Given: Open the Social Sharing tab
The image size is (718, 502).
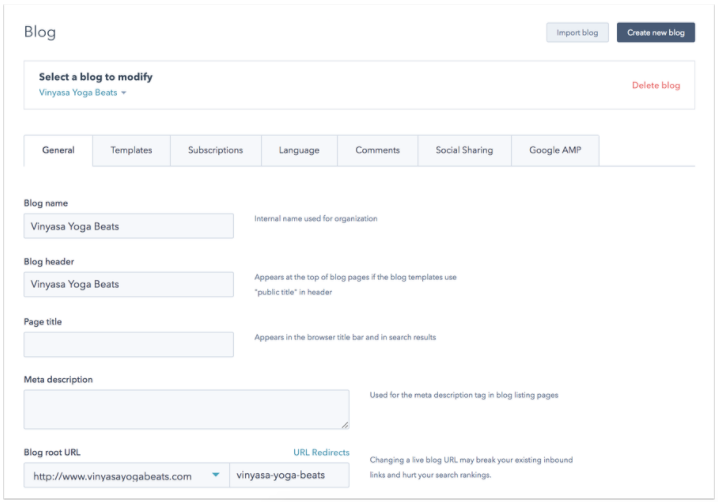Looking at the screenshot, I should point(464,150).
